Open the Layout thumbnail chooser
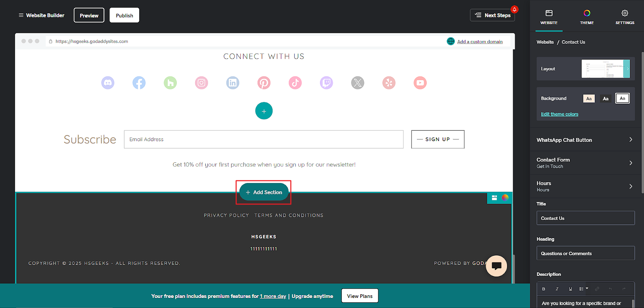644x308 pixels. click(605, 69)
